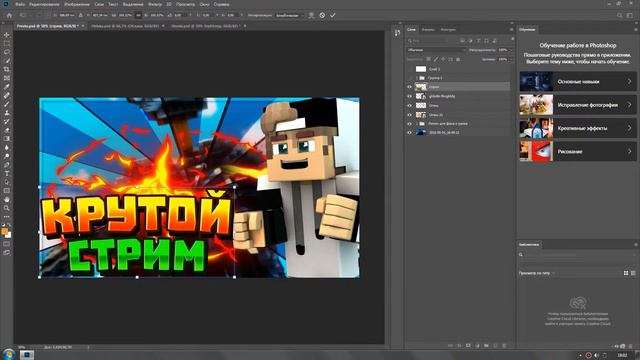Show the hidden Группа 1 group
This screenshot has width=640, height=360.
click(409, 78)
